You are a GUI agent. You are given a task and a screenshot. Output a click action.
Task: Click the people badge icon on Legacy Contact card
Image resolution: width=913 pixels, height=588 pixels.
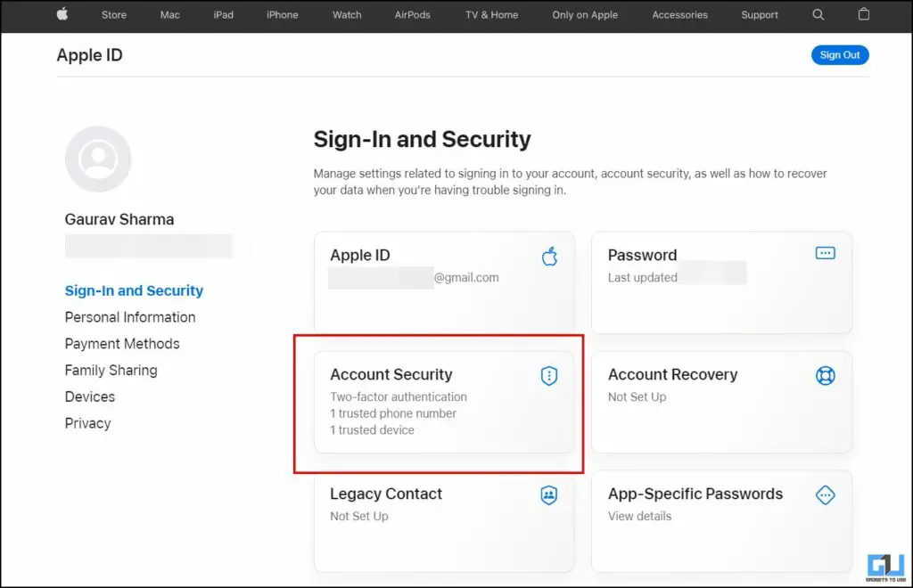549,495
